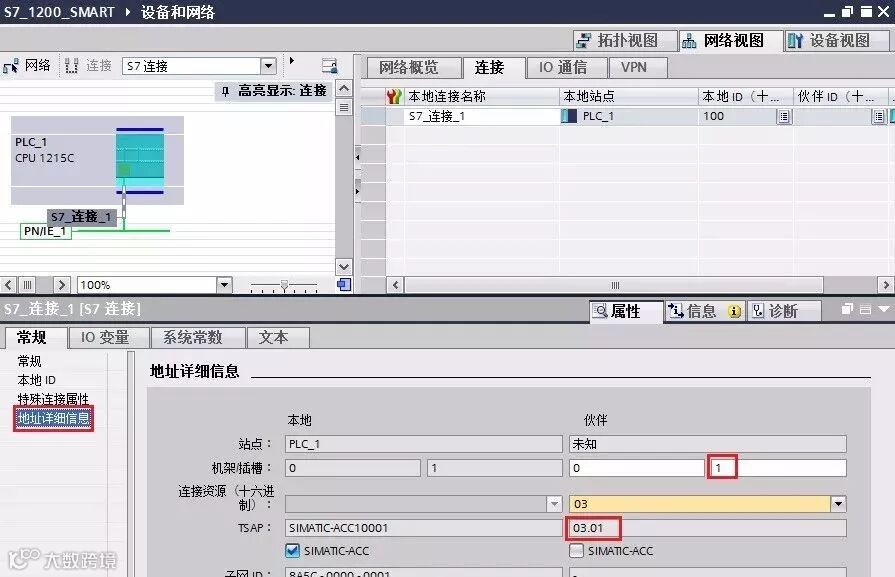895x577 pixels.
Task: Click the network view scroll up arrow
Action: (344, 88)
